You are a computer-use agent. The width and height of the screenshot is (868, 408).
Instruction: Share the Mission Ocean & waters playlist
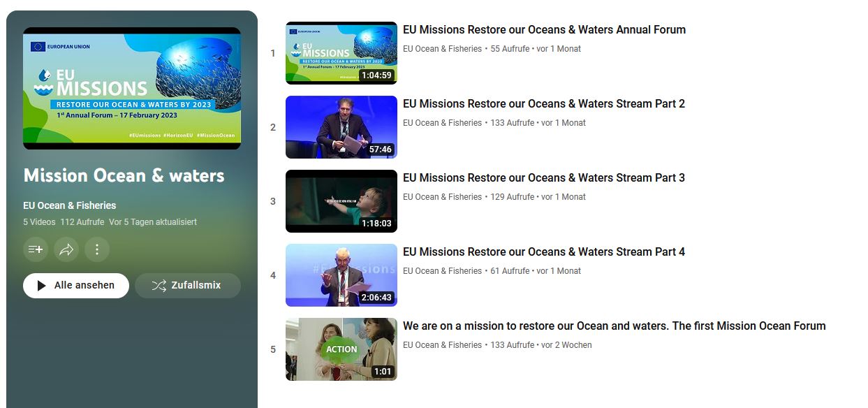coord(66,249)
